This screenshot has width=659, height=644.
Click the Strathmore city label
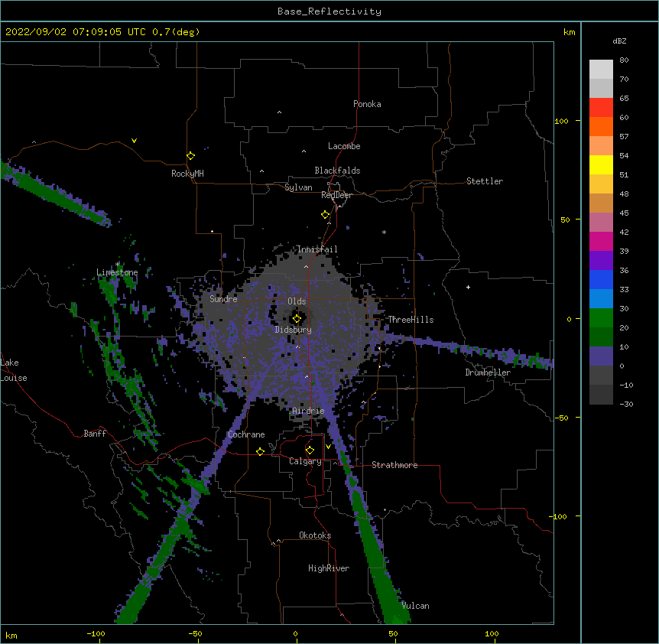point(394,465)
